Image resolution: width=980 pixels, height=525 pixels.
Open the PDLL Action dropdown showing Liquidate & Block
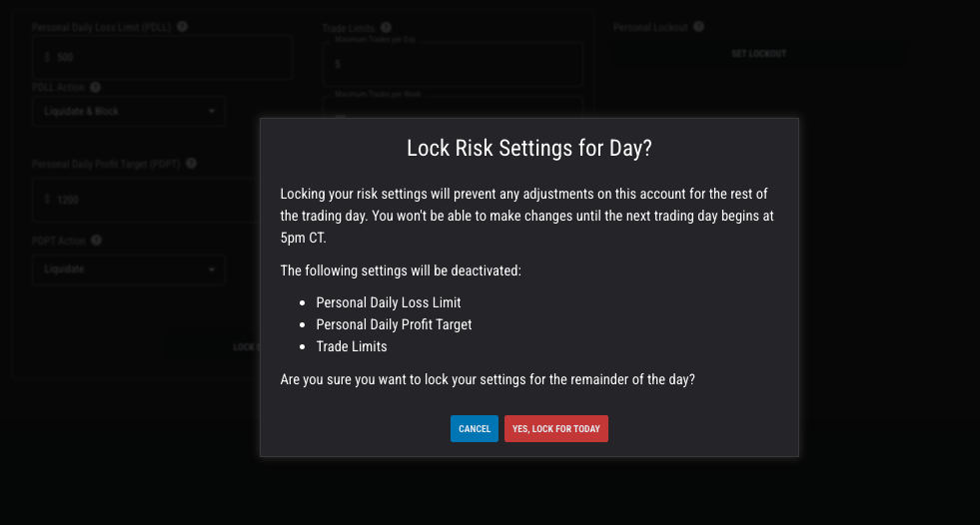point(128,112)
